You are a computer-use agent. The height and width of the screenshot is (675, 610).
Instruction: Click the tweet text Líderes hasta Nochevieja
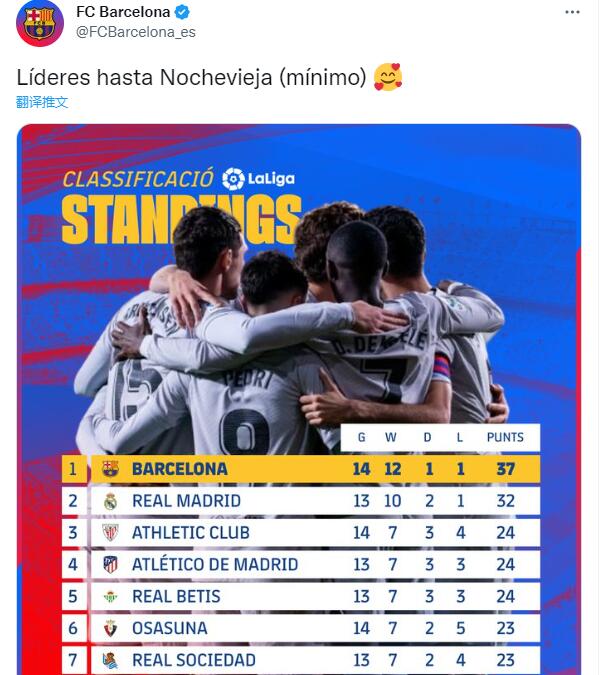click(192, 78)
